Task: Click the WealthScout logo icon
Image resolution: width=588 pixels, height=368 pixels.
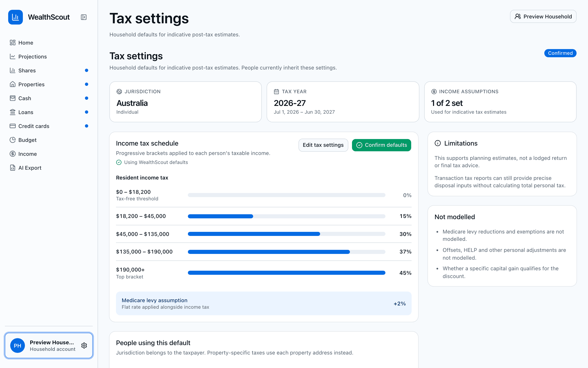Action: click(x=15, y=17)
